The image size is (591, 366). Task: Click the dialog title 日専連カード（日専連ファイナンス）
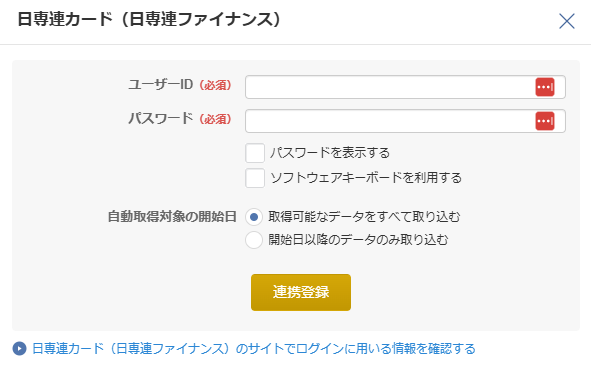pos(149,20)
